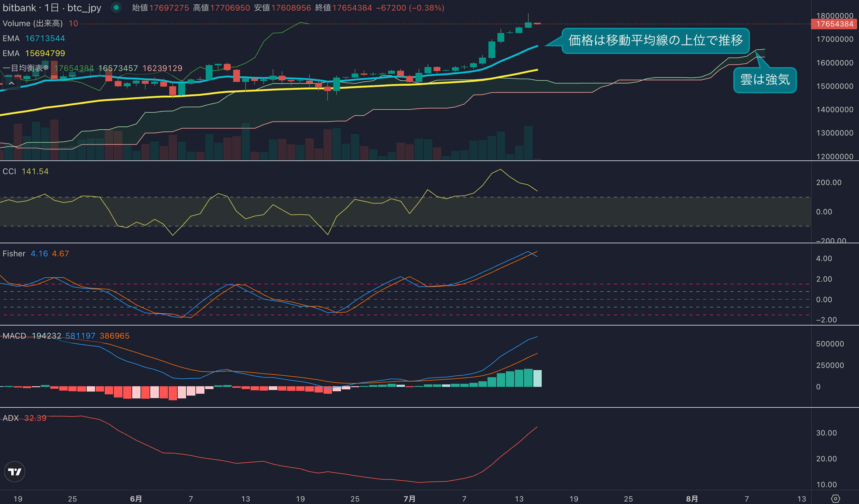Image resolution: width=859 pixels, height=504 pixels.
Task: Collapse the indicator legend chevron
Action: (11, 83)
